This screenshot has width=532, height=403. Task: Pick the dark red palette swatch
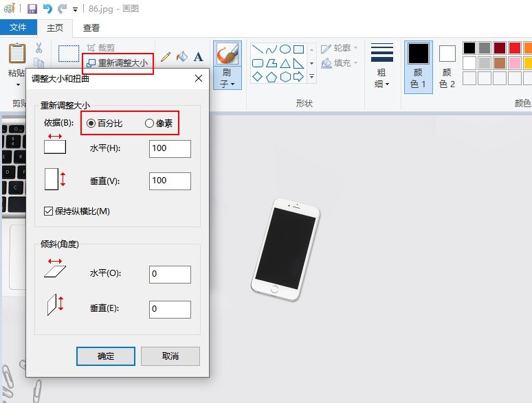[500, 48]
